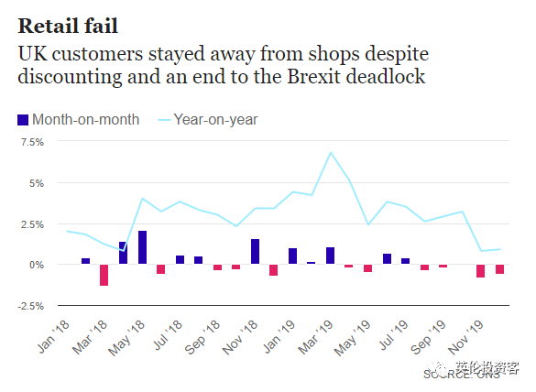Click the Month-on-month legend color square
Viewport: 536px width, 392px height.
(x=23, y=120)
